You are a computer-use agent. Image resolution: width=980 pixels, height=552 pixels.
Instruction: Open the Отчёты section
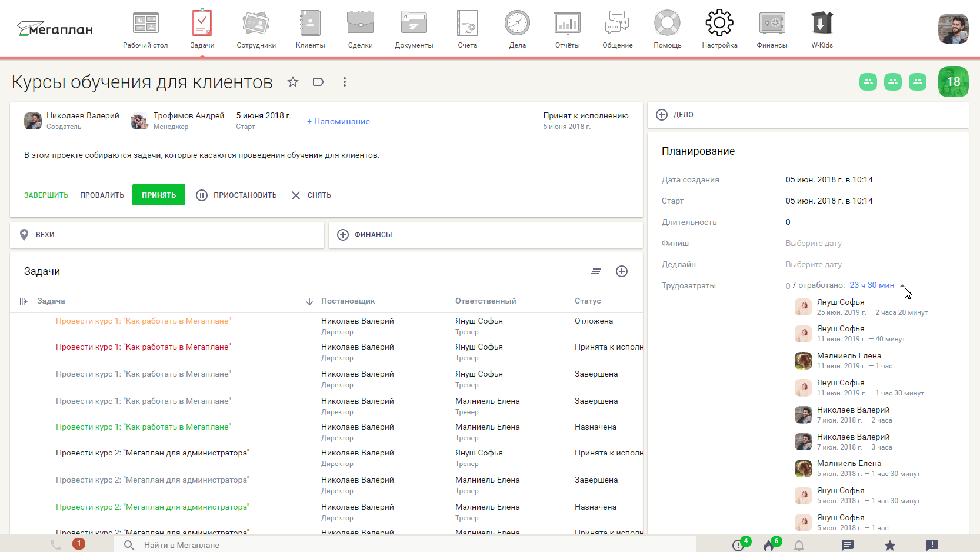click(x=567, y=29)
